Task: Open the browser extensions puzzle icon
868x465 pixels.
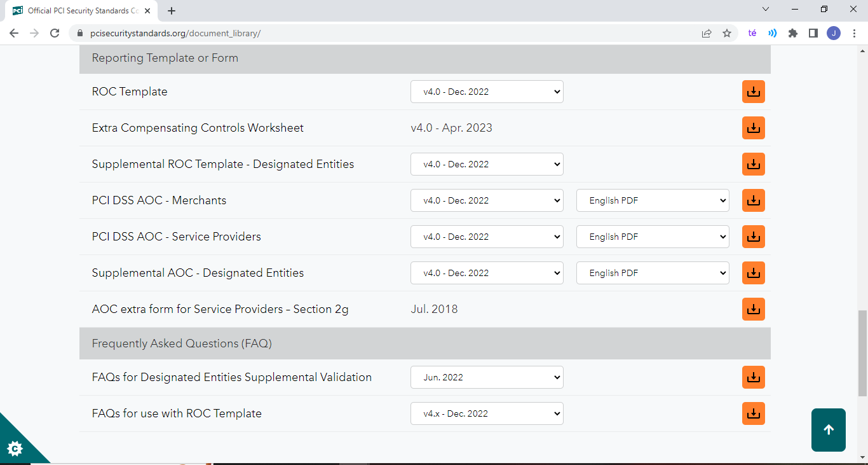Action: [x=792, y=33]
